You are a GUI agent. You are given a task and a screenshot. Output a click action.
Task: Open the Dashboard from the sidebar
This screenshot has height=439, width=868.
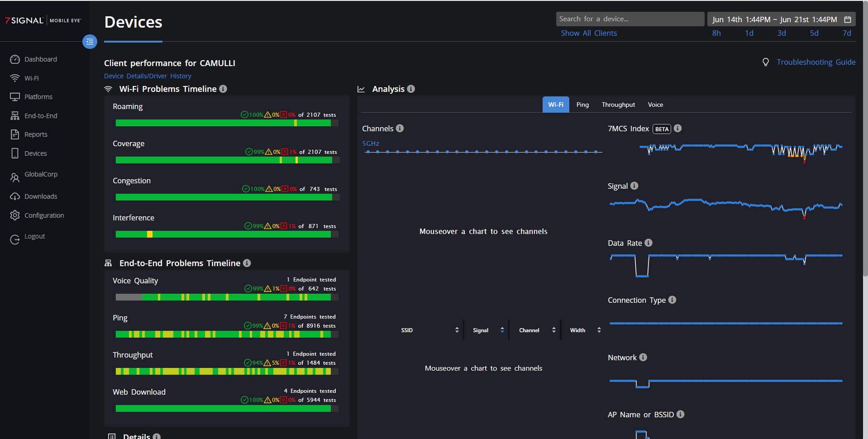click(15, 59)
